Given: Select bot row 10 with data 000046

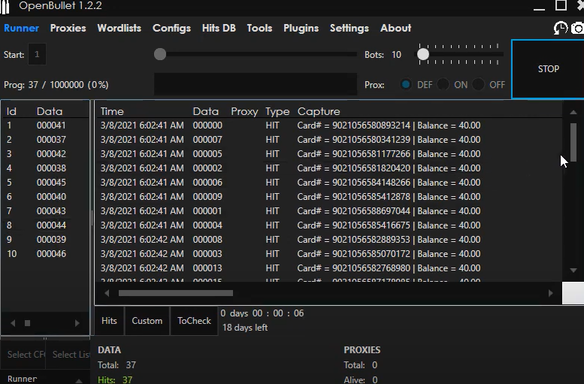Looking at the screenshot, I should (45, 254).
